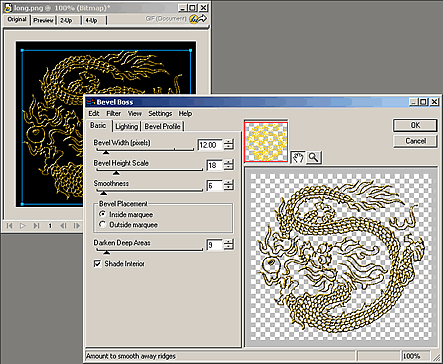Minimize the Bevel Boss window

(414, 102)
